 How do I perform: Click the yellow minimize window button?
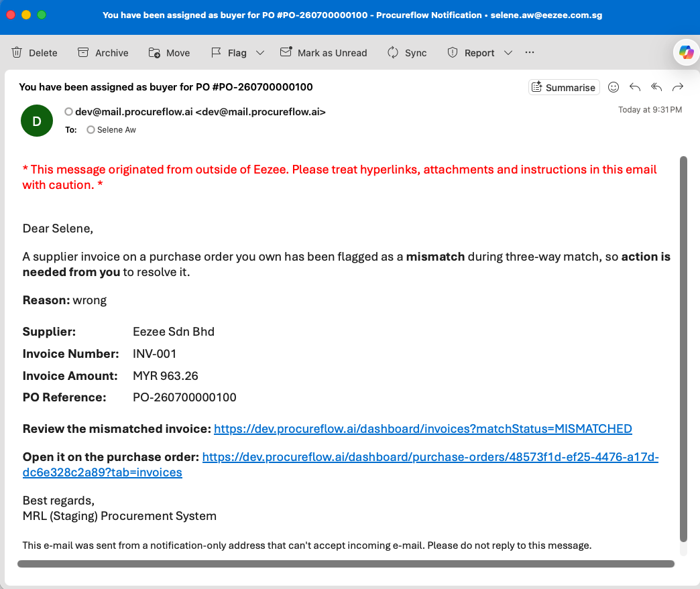26,15
